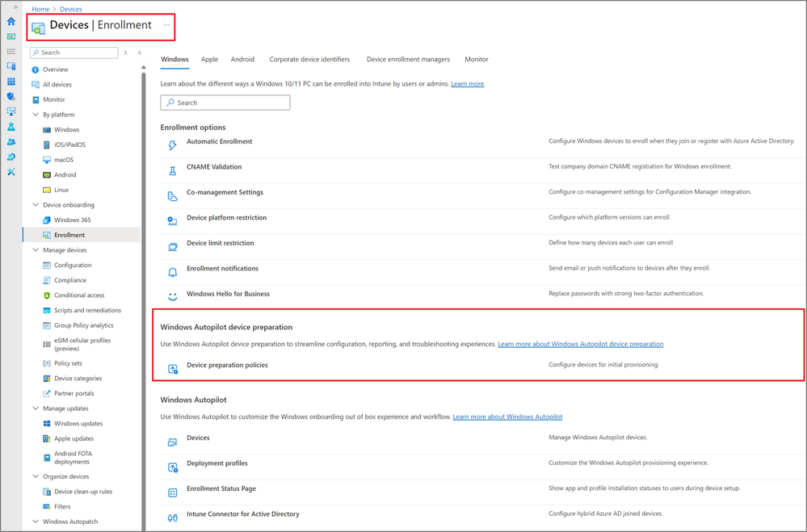This screenshot has height=532, width=807.
Task: Expand the left rail with double chevron
Action: point(15,6)
